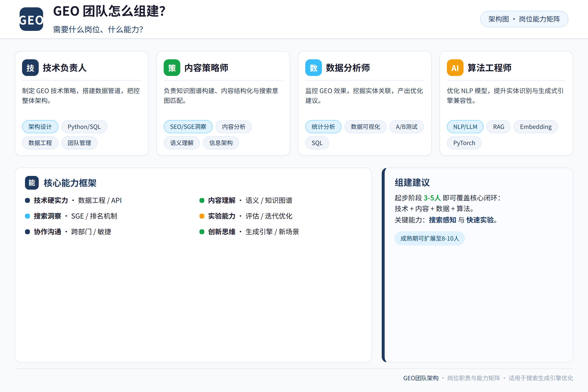The image size is (588, 392).
Task: Click the green dot before 创新思维
Action: [202, 232]
